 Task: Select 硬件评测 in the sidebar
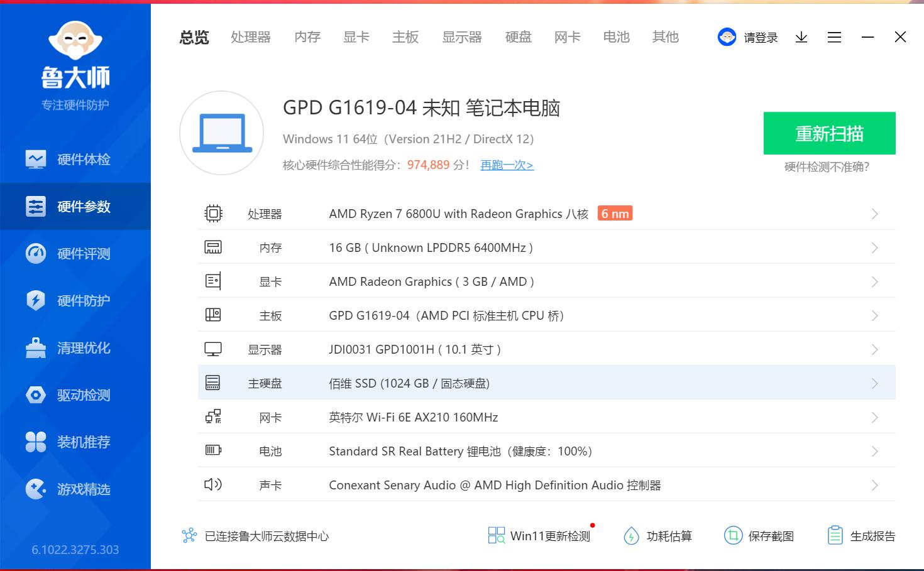point(75,253)
